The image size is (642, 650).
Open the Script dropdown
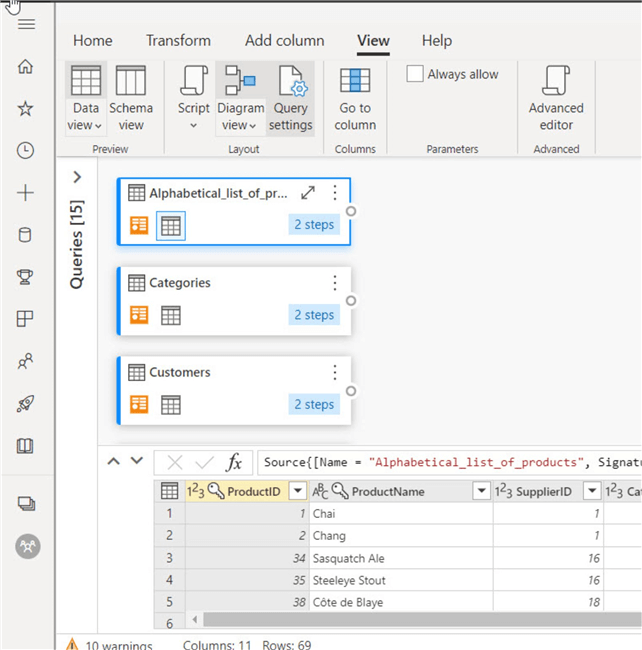(x=193, y=98)
